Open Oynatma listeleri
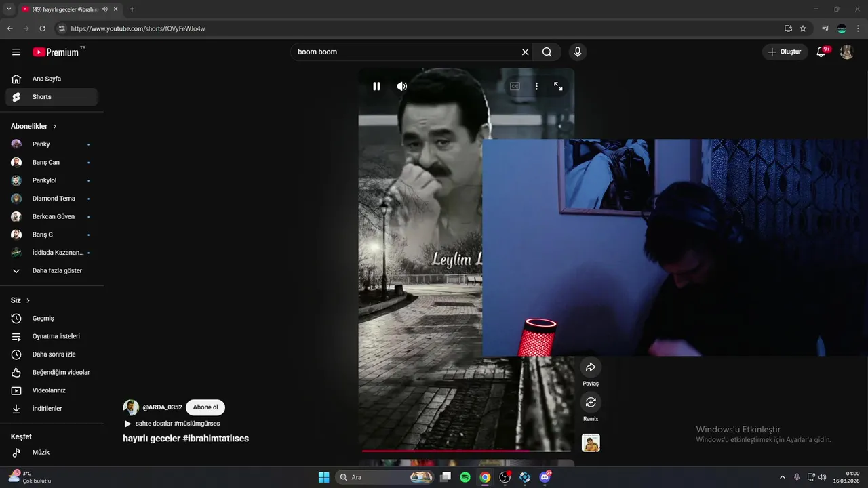This screenshot has width=868, height=488. (x=52, y=336)
